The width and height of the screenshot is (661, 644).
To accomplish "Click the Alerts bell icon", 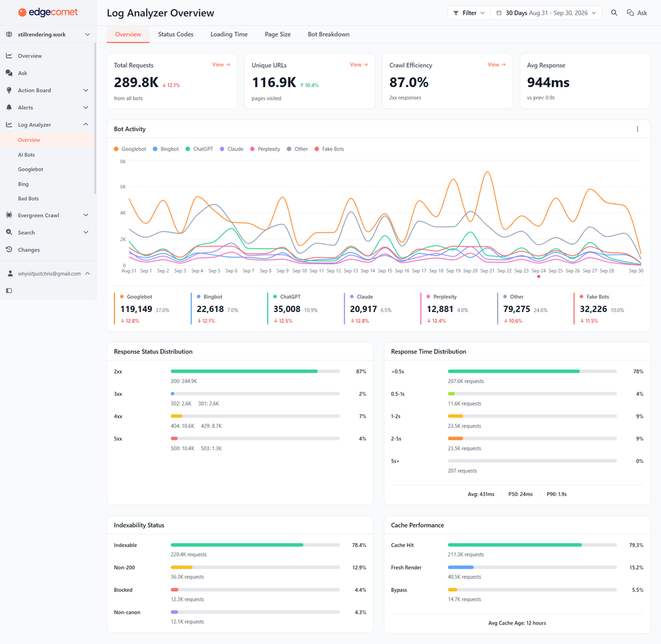I will (9, 107).
